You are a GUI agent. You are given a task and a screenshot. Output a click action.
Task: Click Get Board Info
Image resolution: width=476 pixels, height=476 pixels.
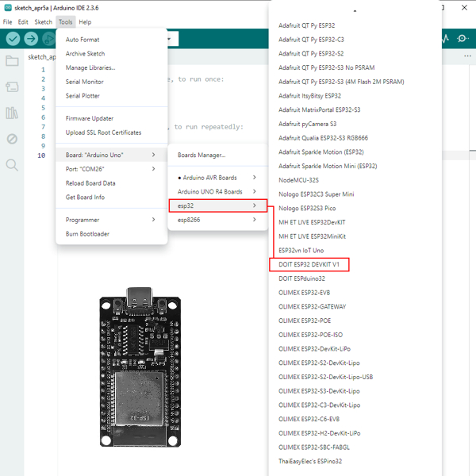(112, 197)
